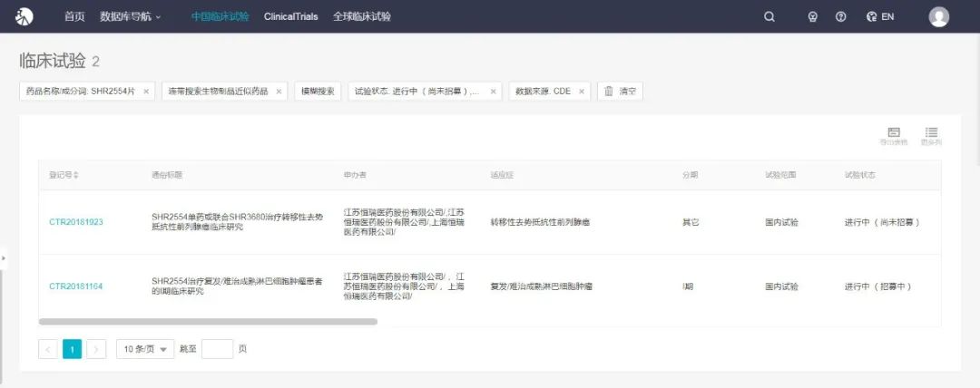Click the 通俗标题 column header
Image resolution: width=980 pixels, height=388 pixels.
pos(167,176)
